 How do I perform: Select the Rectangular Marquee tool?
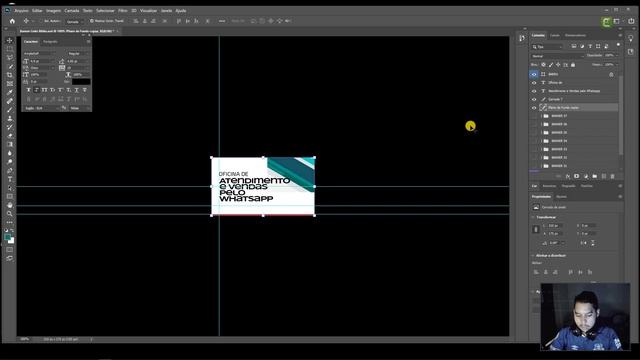10,49
